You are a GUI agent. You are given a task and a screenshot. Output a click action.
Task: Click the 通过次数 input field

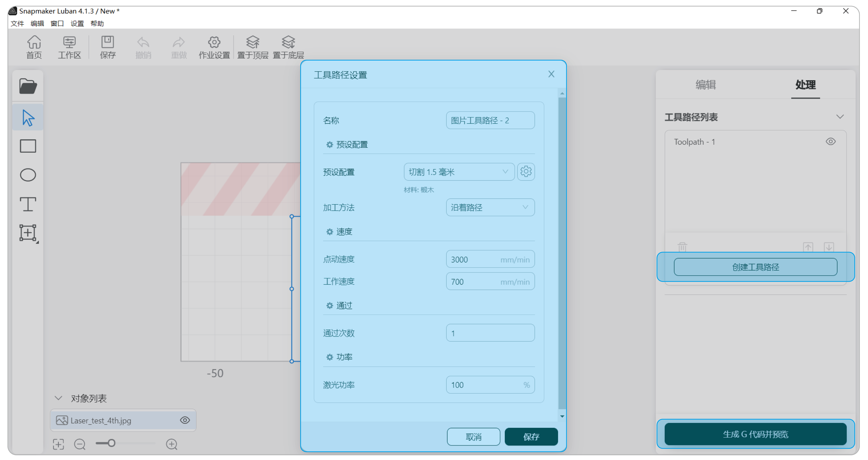490,333
